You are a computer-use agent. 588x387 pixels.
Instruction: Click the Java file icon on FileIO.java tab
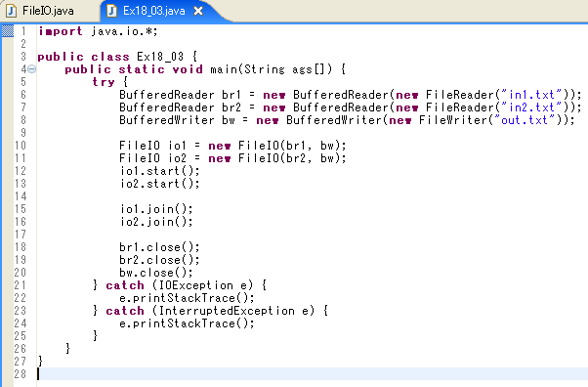coord(12,11)
